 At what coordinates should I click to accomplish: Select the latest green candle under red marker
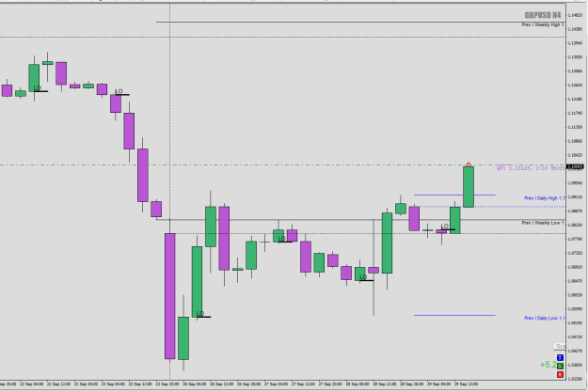coord(469,186)
